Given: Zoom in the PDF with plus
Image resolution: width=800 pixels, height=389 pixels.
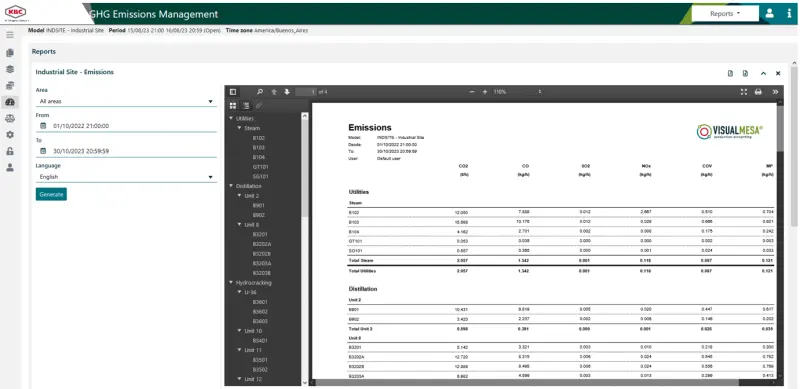Looking at the screenshot, I should [485, 92].
